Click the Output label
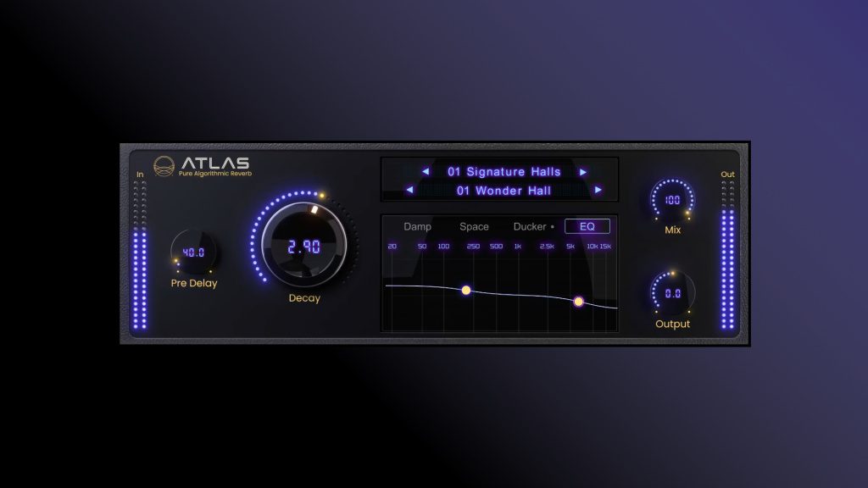Screen dimensions: 868x488 point(672,324)
